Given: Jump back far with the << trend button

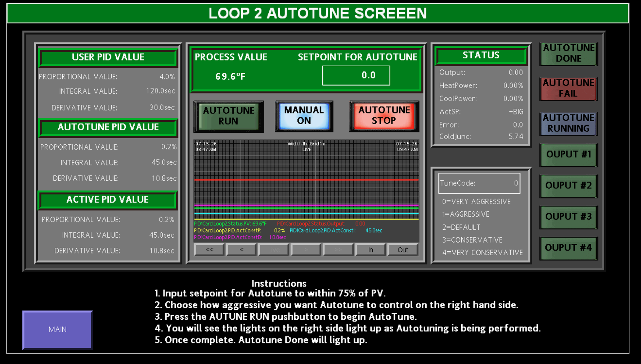Looking at the screenshot, I should coord(210,250).
